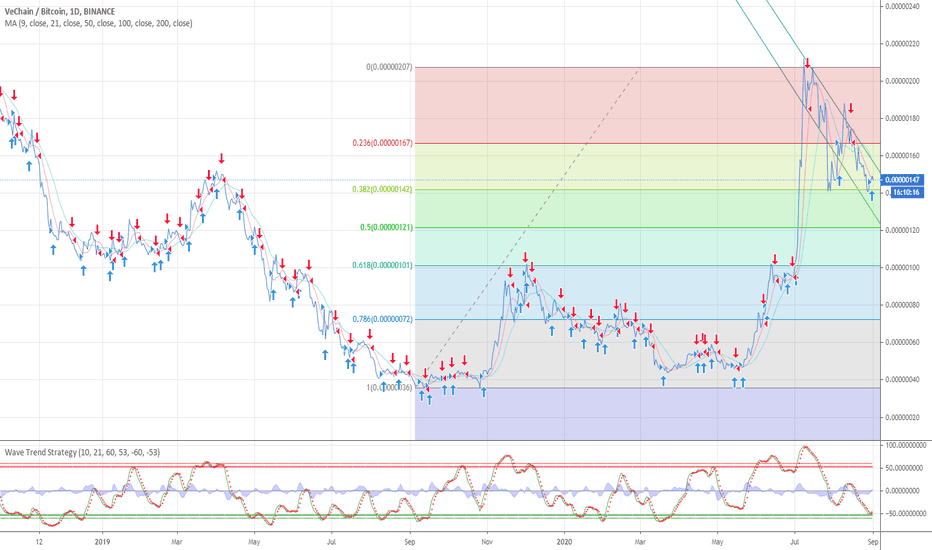This screenshot has height=550, width=932.
Task: Click the 0.236(0.00000167) Fibonacci label
Action: [382, 143]
